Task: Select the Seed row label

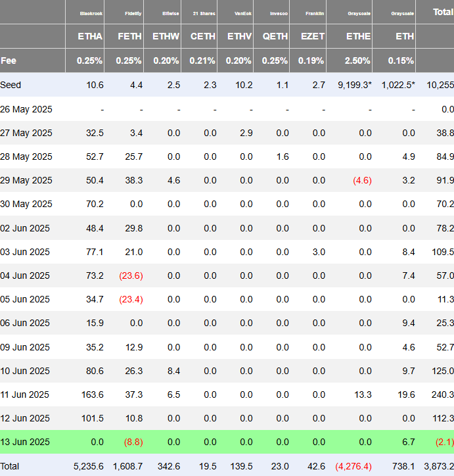Action: [11, 85]
